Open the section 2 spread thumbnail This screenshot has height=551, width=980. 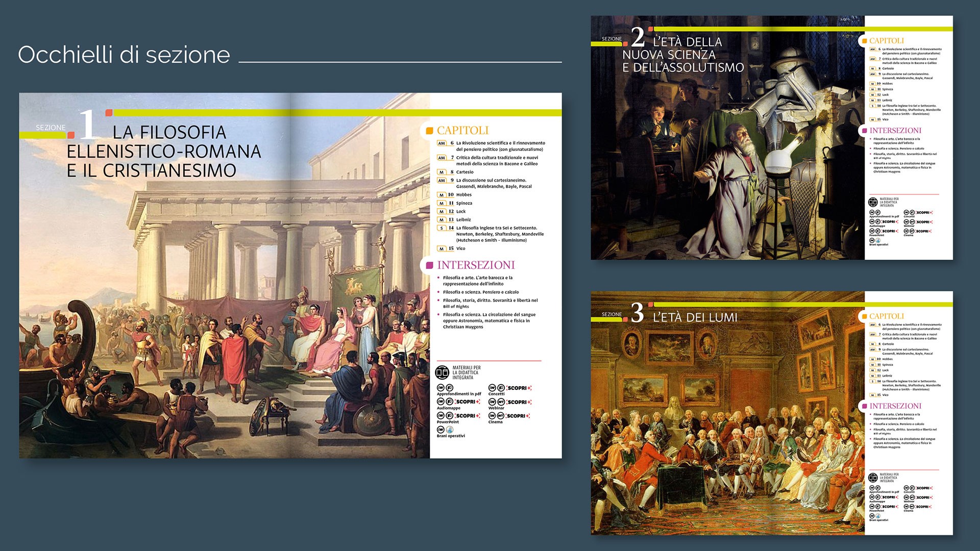772,138
